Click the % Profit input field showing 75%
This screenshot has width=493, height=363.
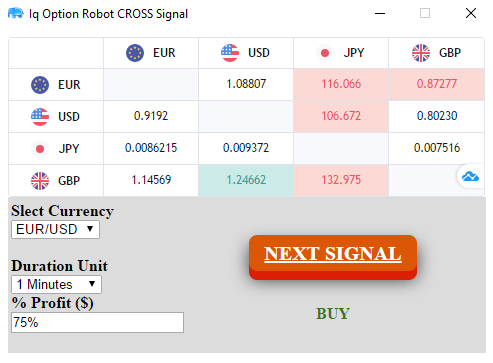tap(97, 322)
